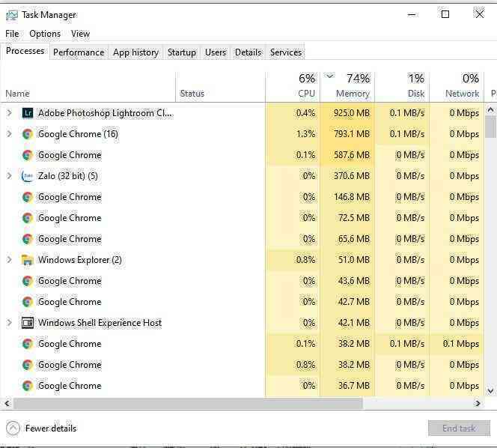Switch to the Services tab

coord(286,52)
